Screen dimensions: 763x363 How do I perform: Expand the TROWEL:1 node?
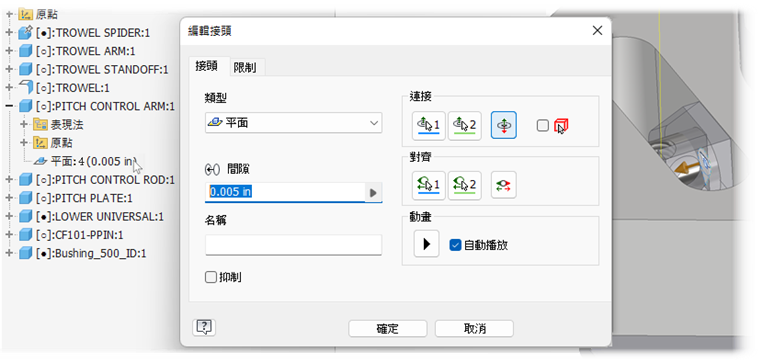[9, 88]
